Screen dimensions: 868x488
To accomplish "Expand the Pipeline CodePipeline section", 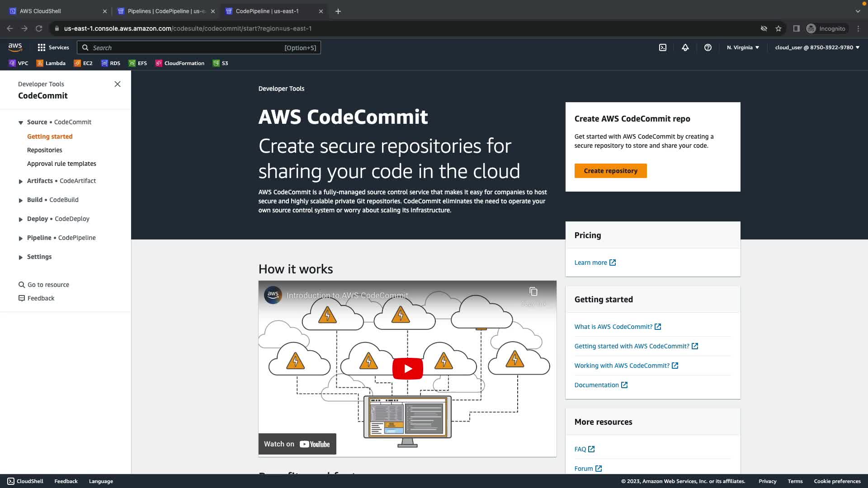I will click(20, 238).
